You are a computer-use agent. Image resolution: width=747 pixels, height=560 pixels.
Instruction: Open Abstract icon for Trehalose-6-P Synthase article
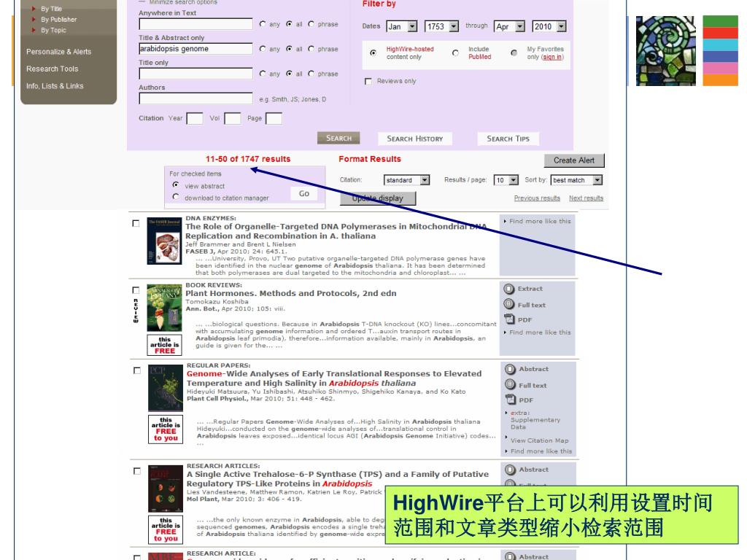(x=510, y=470)
